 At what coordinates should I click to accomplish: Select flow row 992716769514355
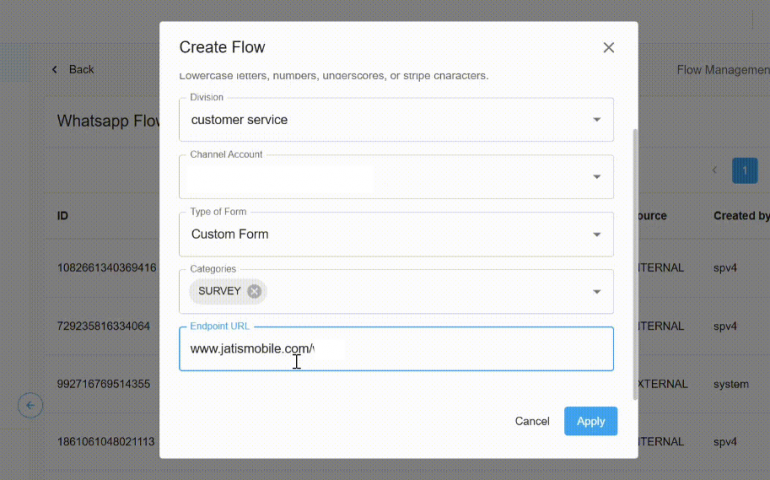point(103,384)
